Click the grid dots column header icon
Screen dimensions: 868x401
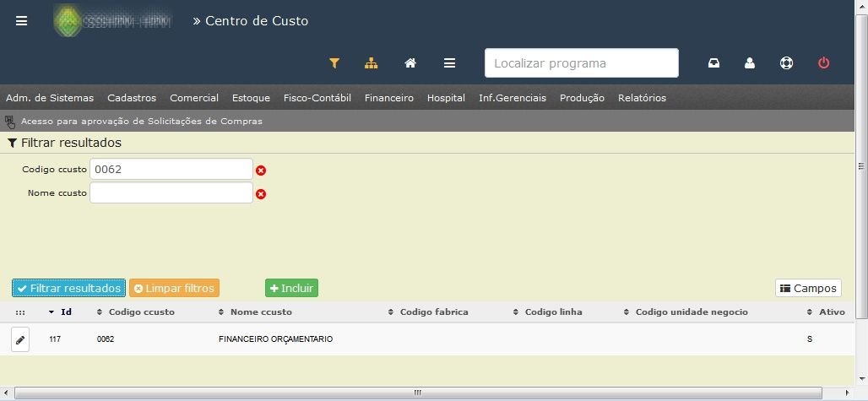(20, 312)
